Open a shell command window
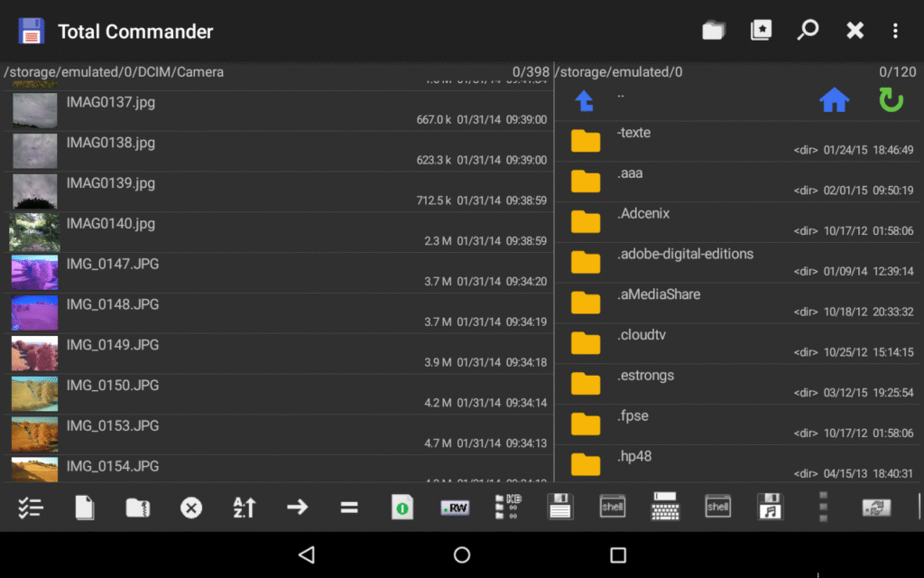This screenshot has height=578, width=924. pos(613,507)
